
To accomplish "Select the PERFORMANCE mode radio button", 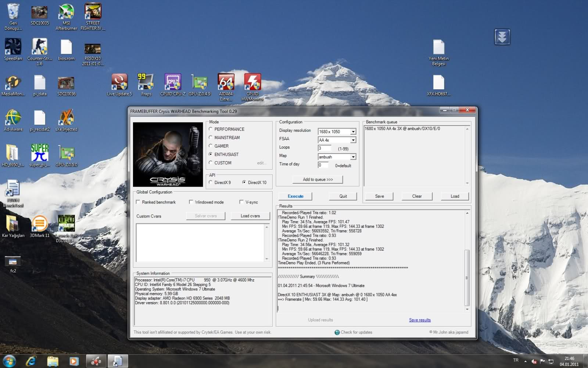I will click(x=211, y=129).
